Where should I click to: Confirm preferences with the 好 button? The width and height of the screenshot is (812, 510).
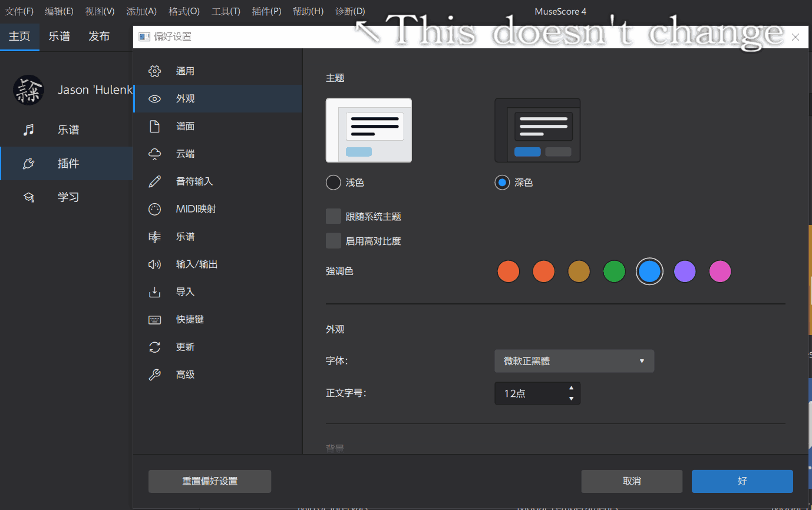(x=742, y=481)
